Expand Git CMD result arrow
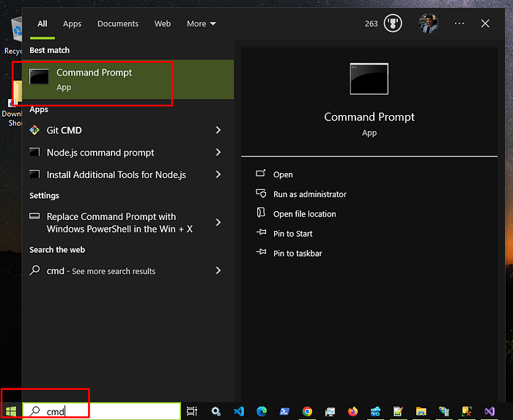The width and height of the screenshot is (513, 420). (218, 130)
